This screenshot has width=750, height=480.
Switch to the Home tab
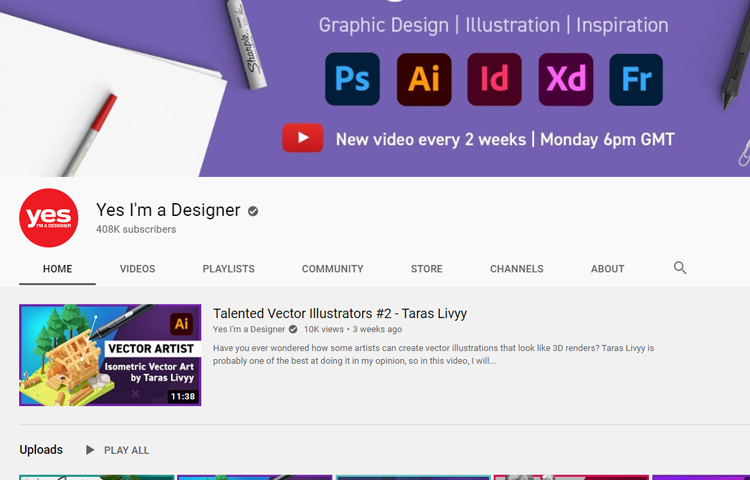57,269
